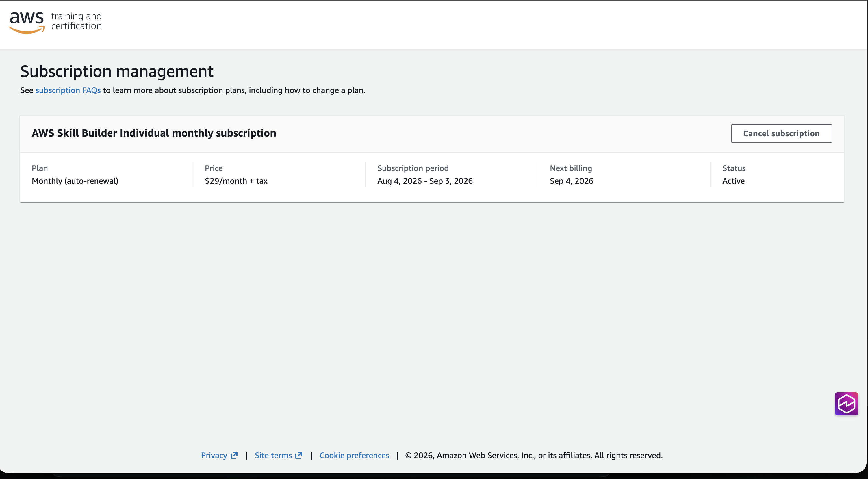The width and height of the screenshot is (868, 479).
Task: Select the Subscription management heading
Action: [117, 71]
